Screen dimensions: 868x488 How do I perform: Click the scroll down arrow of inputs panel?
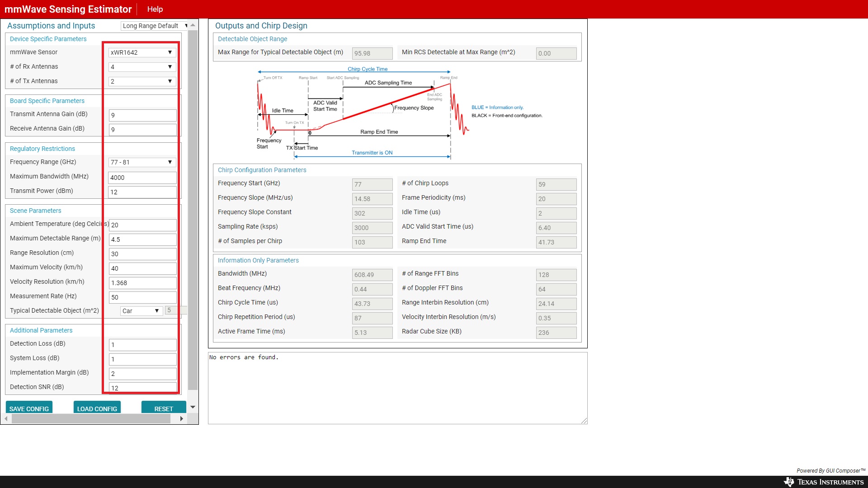193,407
